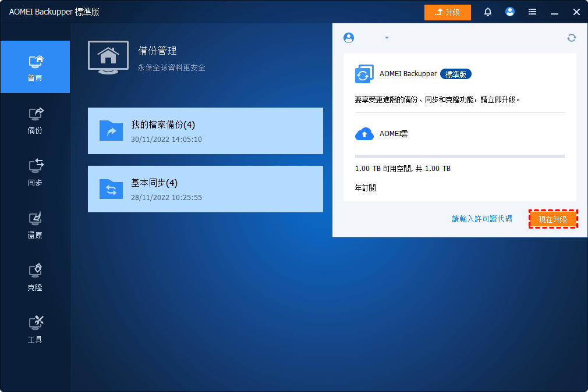The image size is (588, 392).
Task: Click the 年訂閱 subscription text
Action: coord(365,188)
